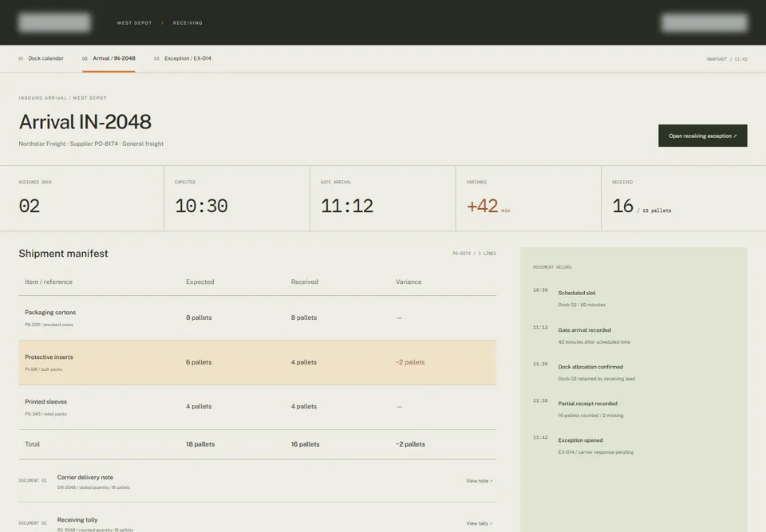Click the SNAPSHOT / 11:42 indicator
The image size is (766, 532).
tap(726, 59)
